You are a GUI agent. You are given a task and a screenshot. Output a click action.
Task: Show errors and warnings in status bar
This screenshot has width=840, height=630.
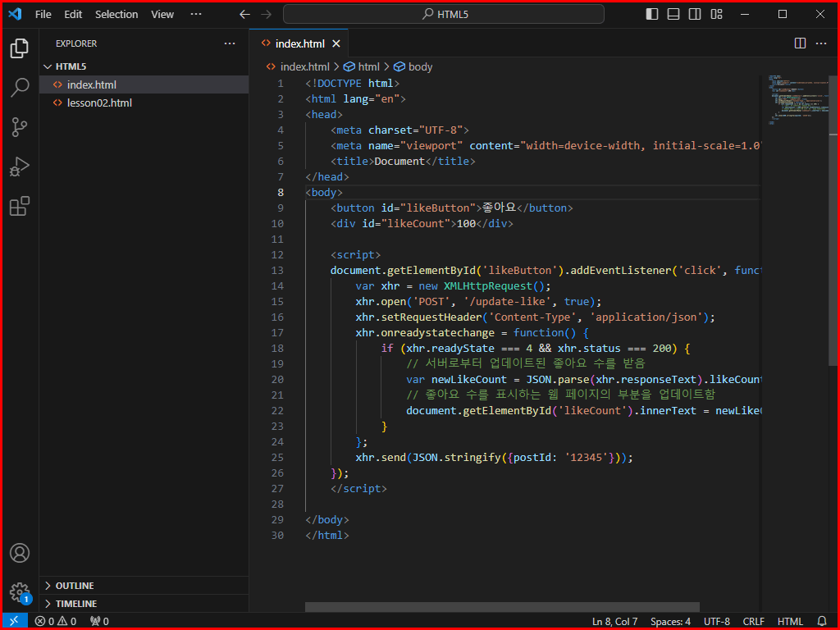point(56,622)
